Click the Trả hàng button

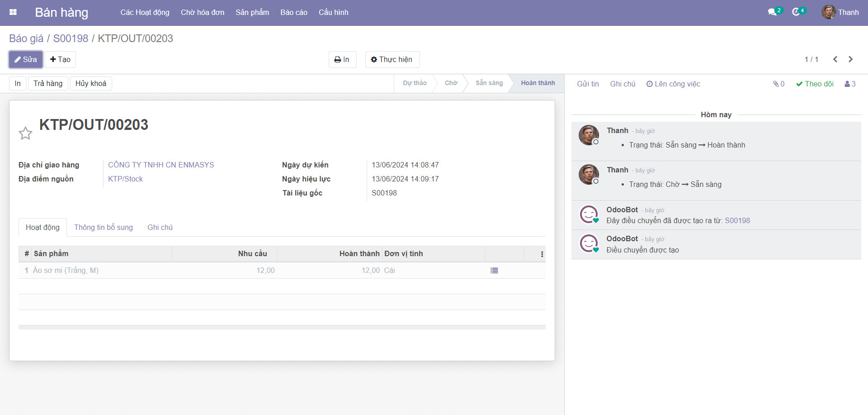(48, 83)
